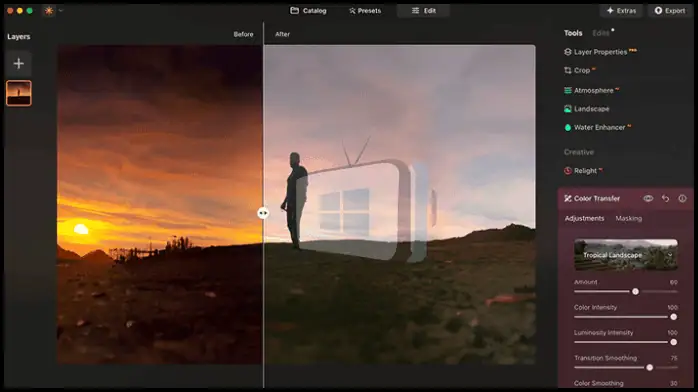Open the Relight tool
Image resolution: width=698 pixels, height=392 pixels.
pos(583,170)
